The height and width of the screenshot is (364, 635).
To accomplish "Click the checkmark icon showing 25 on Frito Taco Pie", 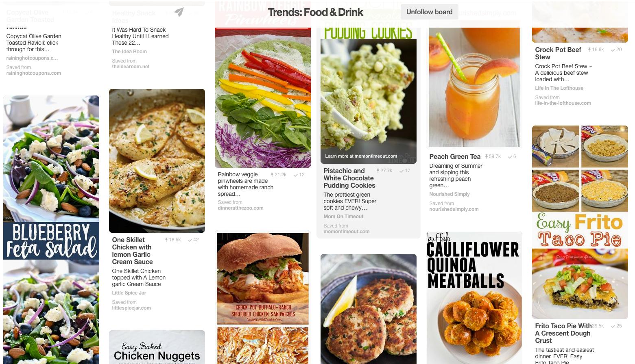I will point(613,326).
